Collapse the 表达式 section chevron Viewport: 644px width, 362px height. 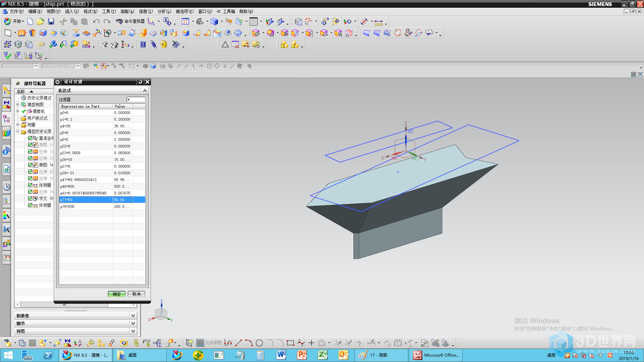(145, 90)
